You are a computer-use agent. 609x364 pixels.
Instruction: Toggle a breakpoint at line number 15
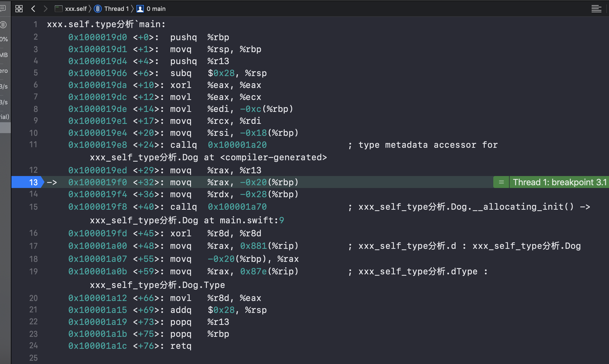(33, 207)
